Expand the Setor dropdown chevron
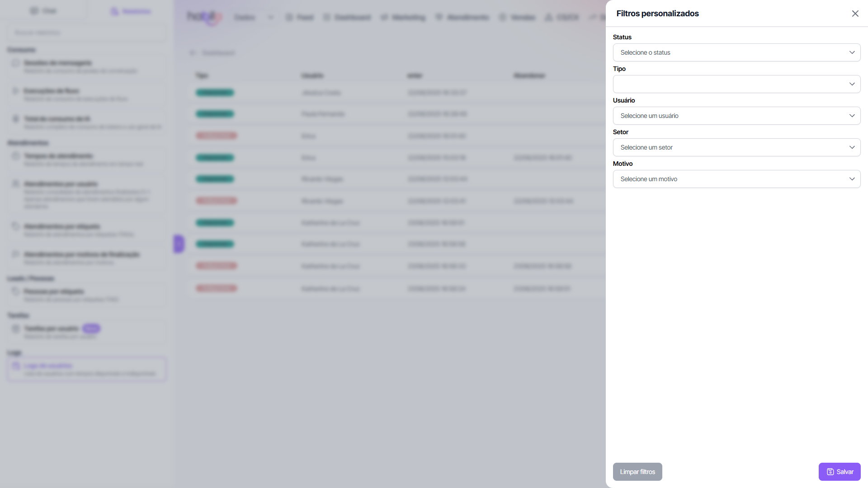Viewport: 868px width, 488px height. click(852, 147)
